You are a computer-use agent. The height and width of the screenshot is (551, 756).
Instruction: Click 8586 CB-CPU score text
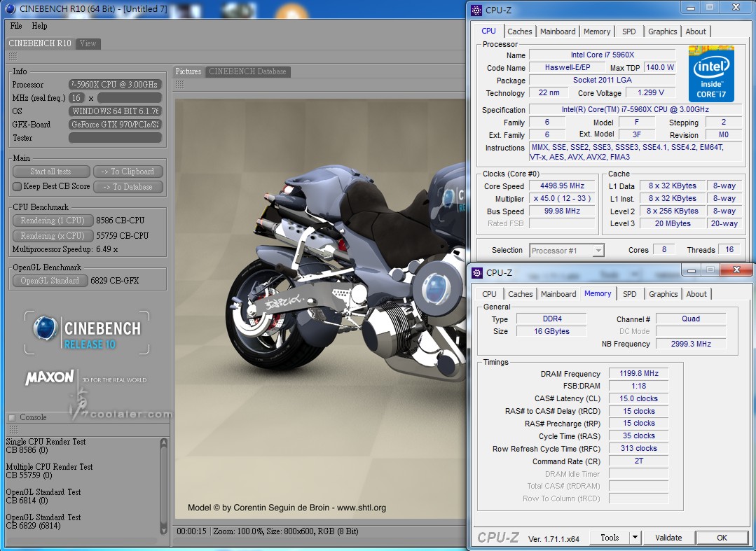[x=120, y=221]
